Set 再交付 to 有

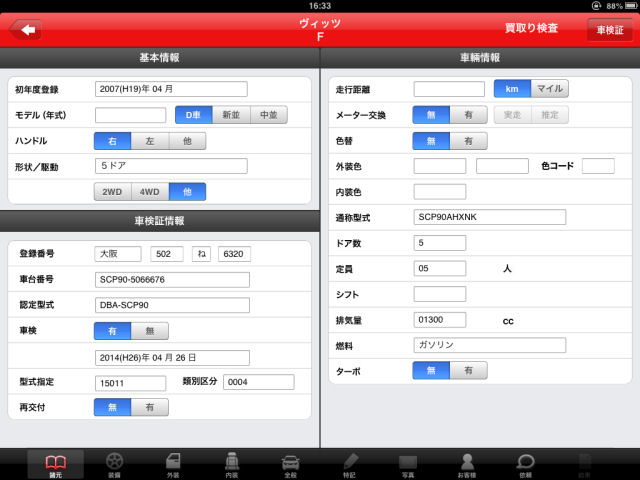[150, 407]
